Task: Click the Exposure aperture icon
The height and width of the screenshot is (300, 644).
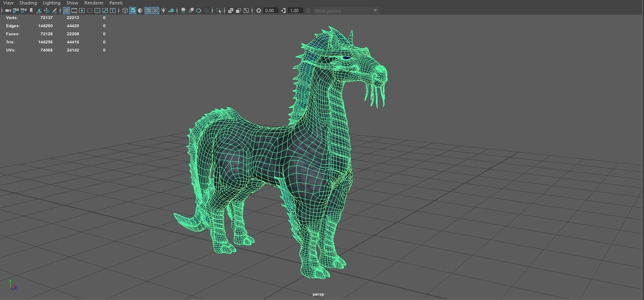Action: [259, 11]
